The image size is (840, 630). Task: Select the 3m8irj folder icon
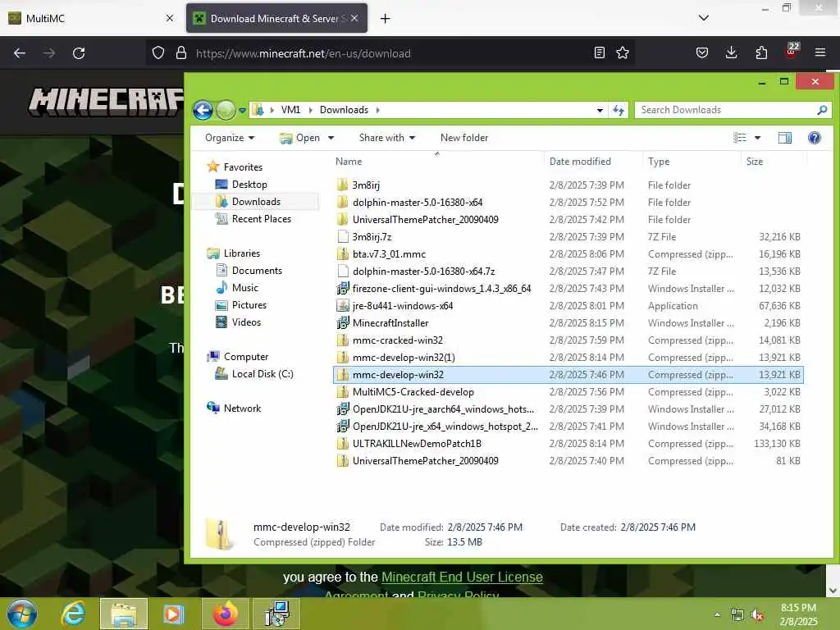[x=343, y=185]
